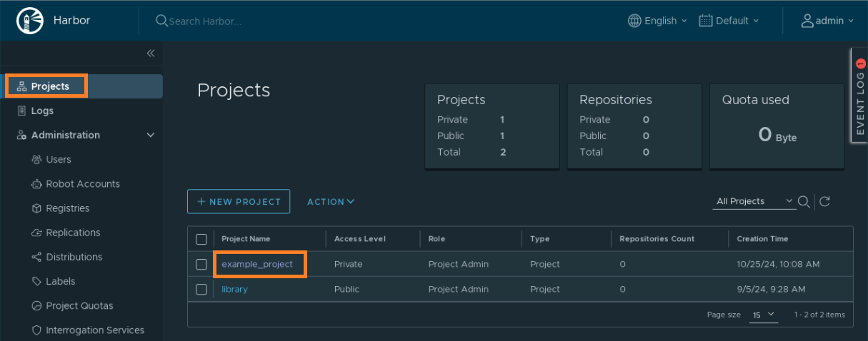Select the example_project row checkbox
Image resolution: width=868 pixels, height=341 pixels.
[201, 265]
